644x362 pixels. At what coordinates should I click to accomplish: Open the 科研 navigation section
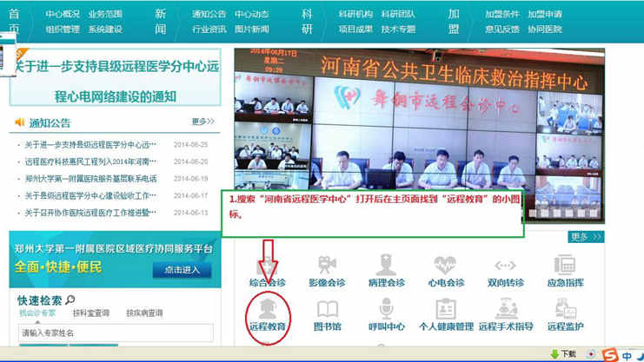307,22
